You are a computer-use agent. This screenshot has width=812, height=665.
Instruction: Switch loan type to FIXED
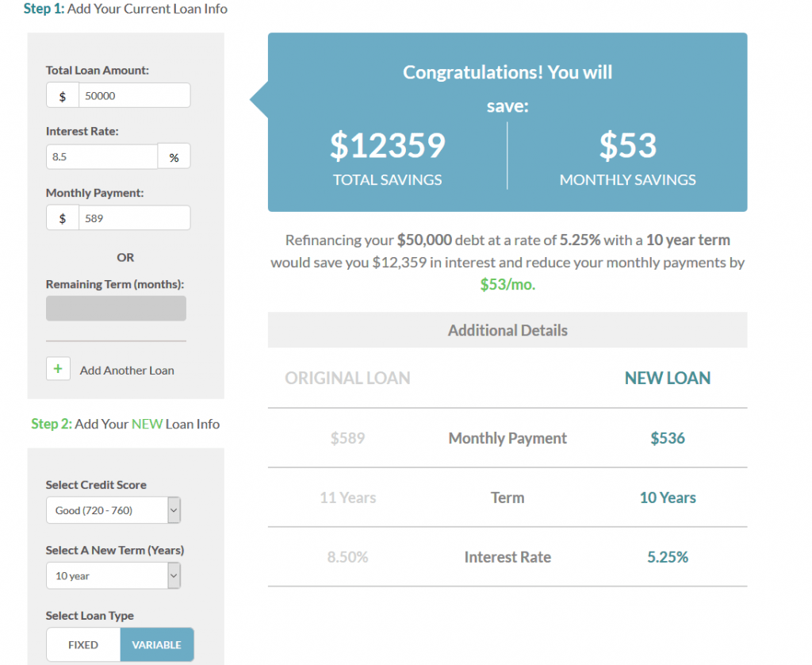(82, 644)
